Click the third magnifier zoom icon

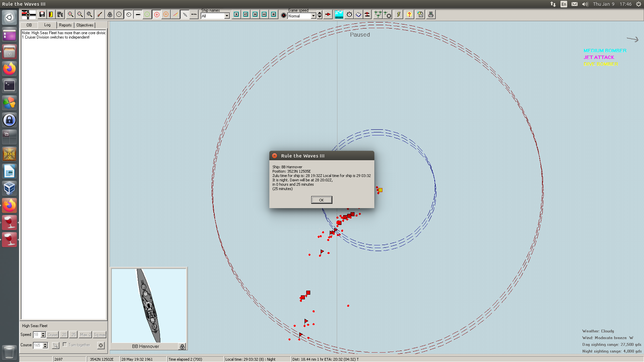pos(89,14)
